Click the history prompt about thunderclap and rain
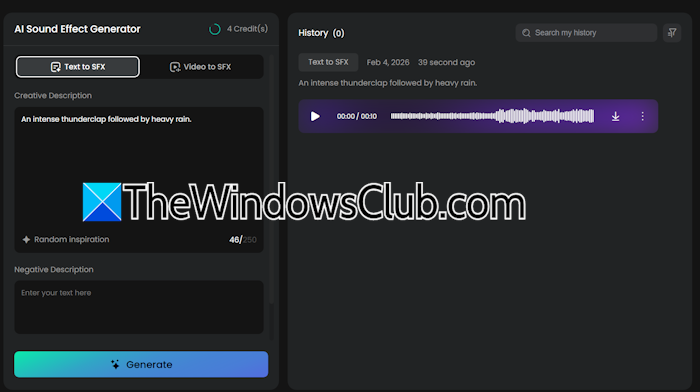The image size is (700, 392). pyautogui.click(x=388, y=83)
